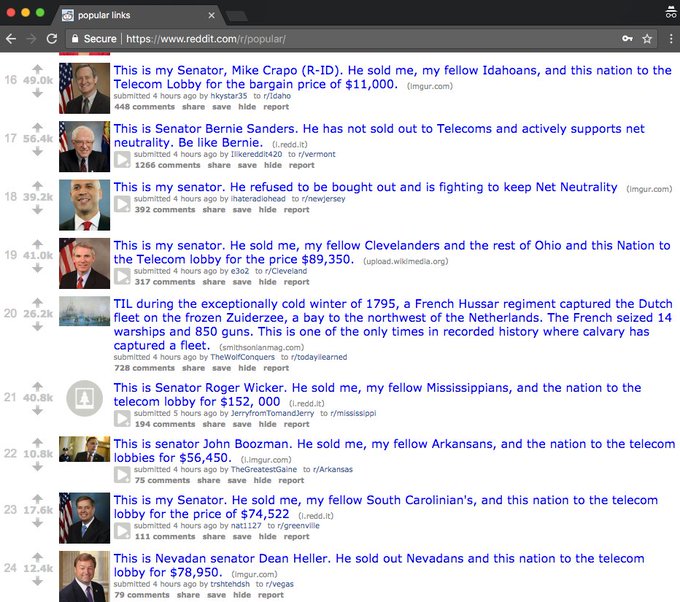Click the address bar URL
680x602 pixels.
tap(206, 39)
